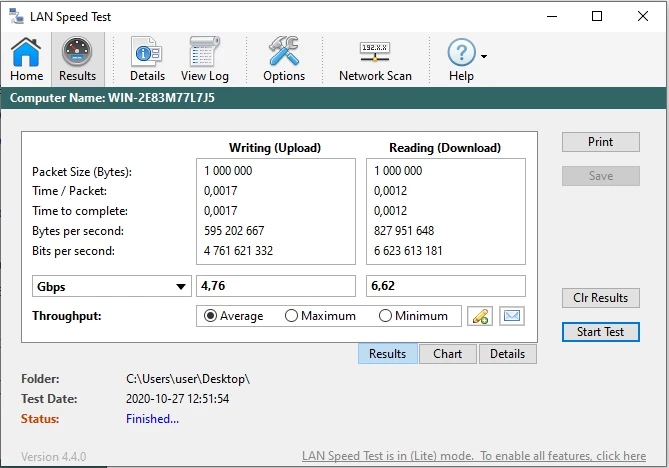
Task: Click the email results envelope icon
Action: (x=512, y=316)
